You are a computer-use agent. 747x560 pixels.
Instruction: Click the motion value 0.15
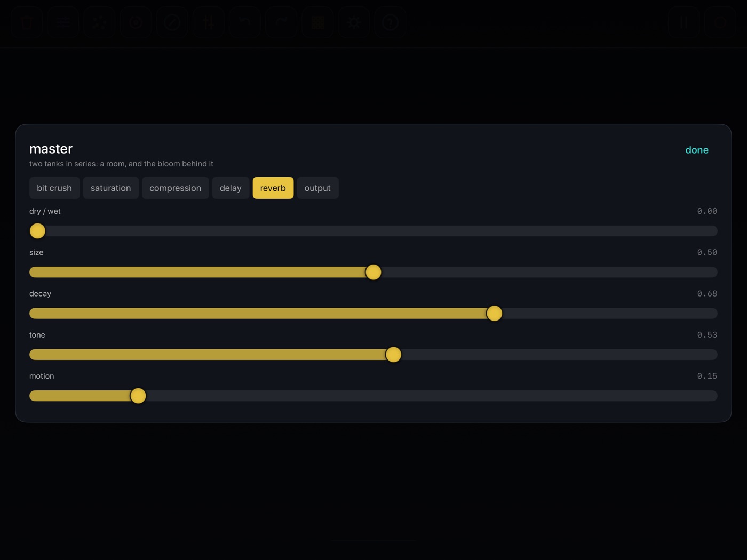707,376
